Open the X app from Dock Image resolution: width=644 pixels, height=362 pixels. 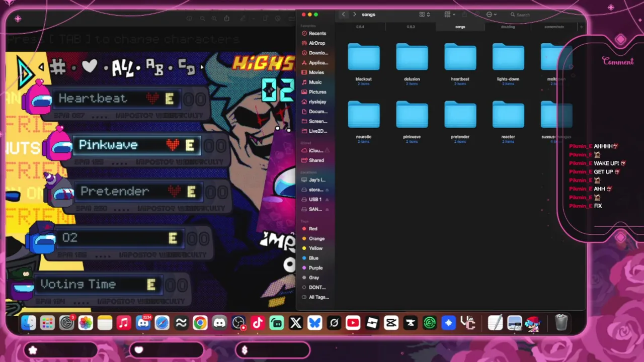(296, 323)
